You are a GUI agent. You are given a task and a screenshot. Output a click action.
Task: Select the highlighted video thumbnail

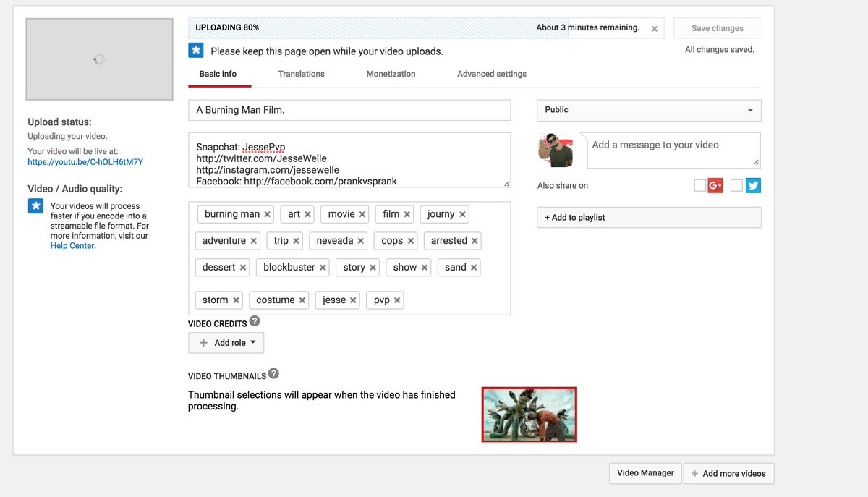point(529,415)
